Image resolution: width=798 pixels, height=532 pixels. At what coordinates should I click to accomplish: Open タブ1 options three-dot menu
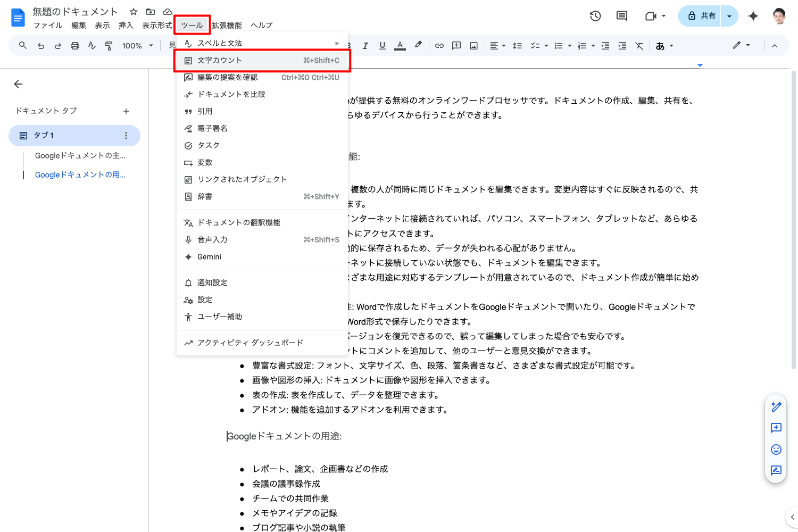point(126,136)
